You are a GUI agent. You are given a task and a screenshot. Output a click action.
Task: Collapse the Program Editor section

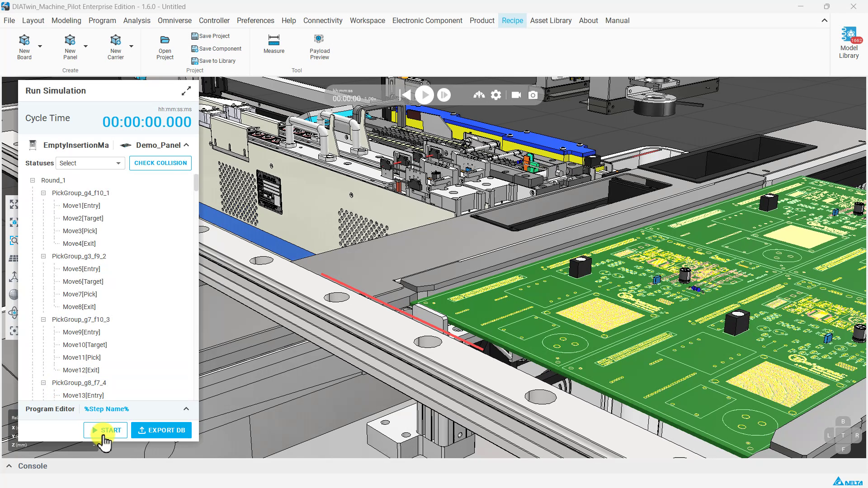coord(186,409)
